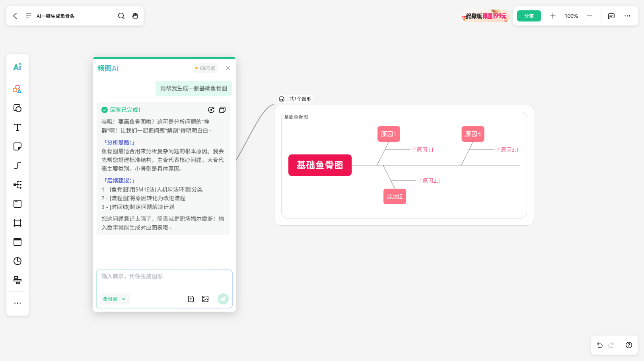Image resolution: width=644 pixels, height=361 pixels.
Task: Select the Text tool
Action: (18, 127)
